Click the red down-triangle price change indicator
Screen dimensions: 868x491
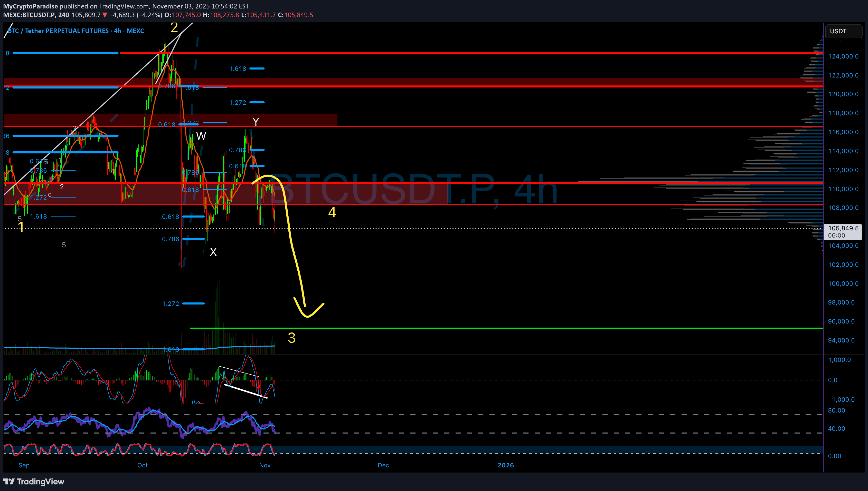tap(105, 15)
